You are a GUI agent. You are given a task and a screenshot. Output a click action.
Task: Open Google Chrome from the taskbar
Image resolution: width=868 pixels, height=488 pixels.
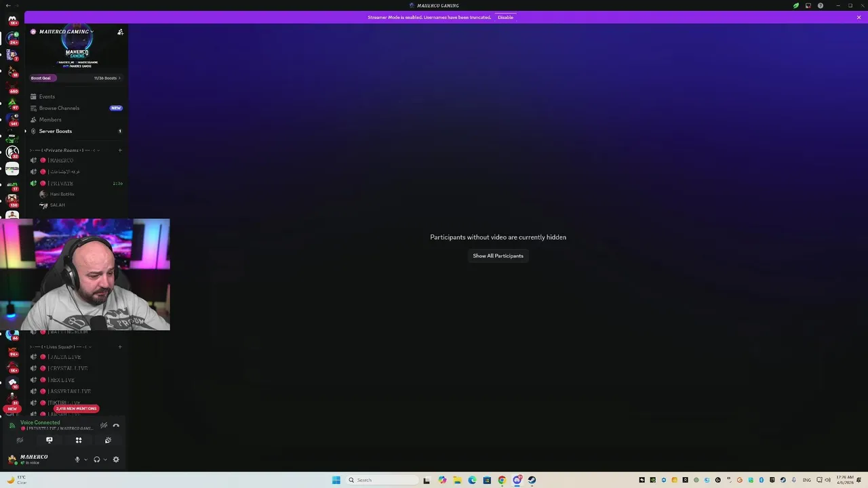tap(502, 480)
